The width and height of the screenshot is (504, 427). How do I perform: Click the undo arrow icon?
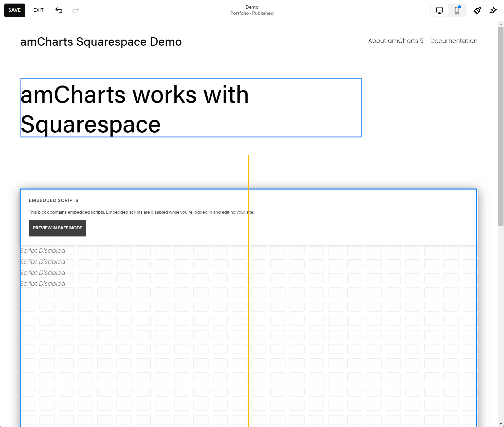coord(59,10)
